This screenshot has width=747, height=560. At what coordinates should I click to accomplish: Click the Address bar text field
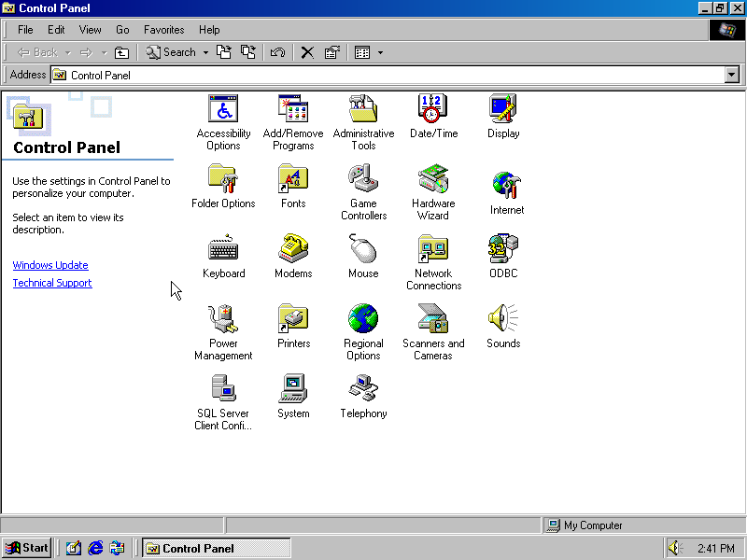[392, 75]
